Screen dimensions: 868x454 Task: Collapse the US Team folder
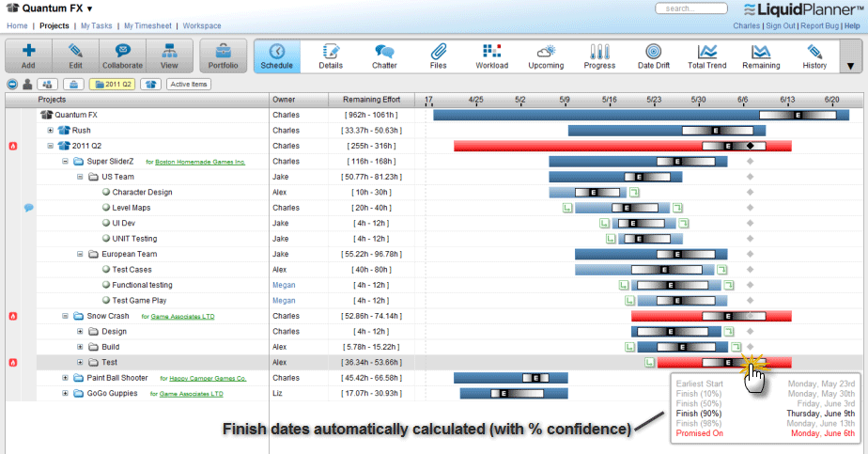(80, 177)
